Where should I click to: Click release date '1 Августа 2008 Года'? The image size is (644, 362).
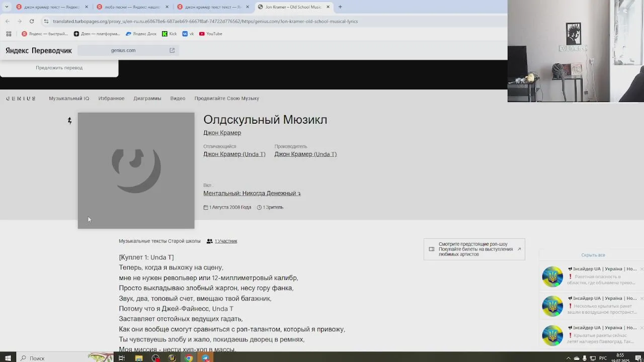(x=227, y=207)
